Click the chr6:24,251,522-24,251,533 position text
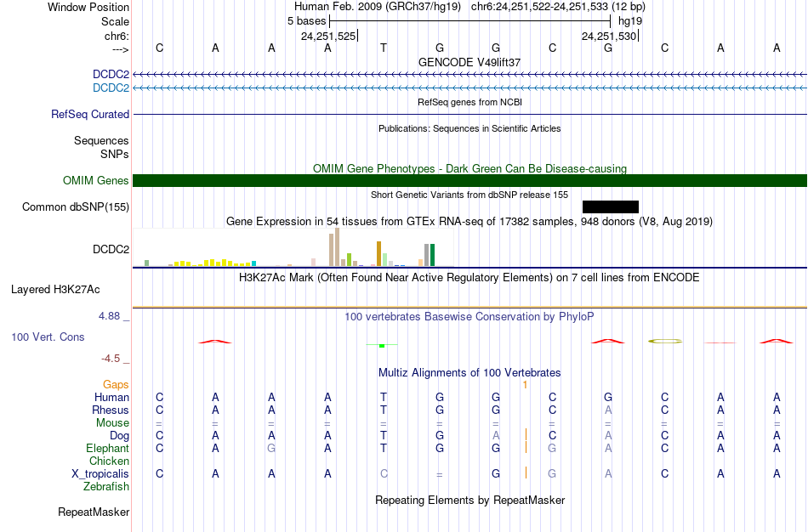The width and height of the screenshot is (808, 532). pos(558,7)
